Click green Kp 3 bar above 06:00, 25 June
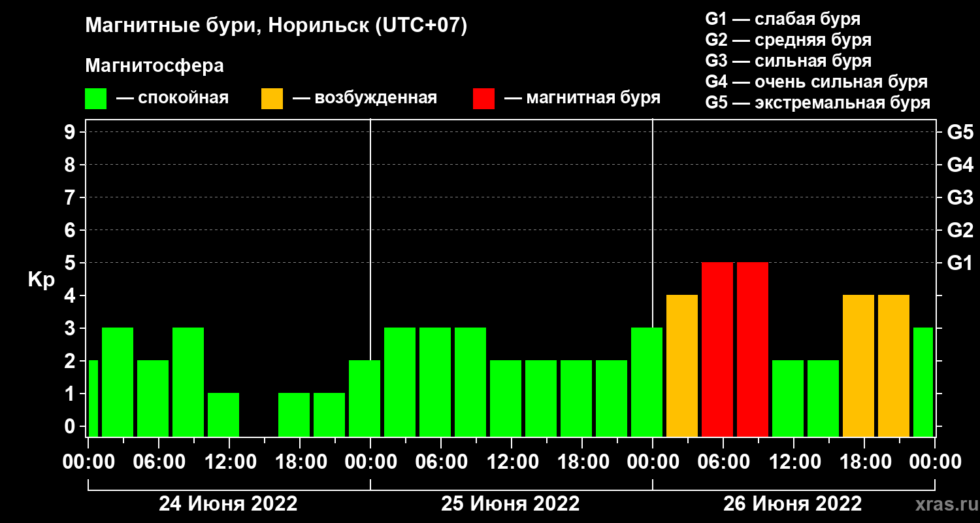The image size is (980, 523). pyautogui.click(x=435, y=382)
